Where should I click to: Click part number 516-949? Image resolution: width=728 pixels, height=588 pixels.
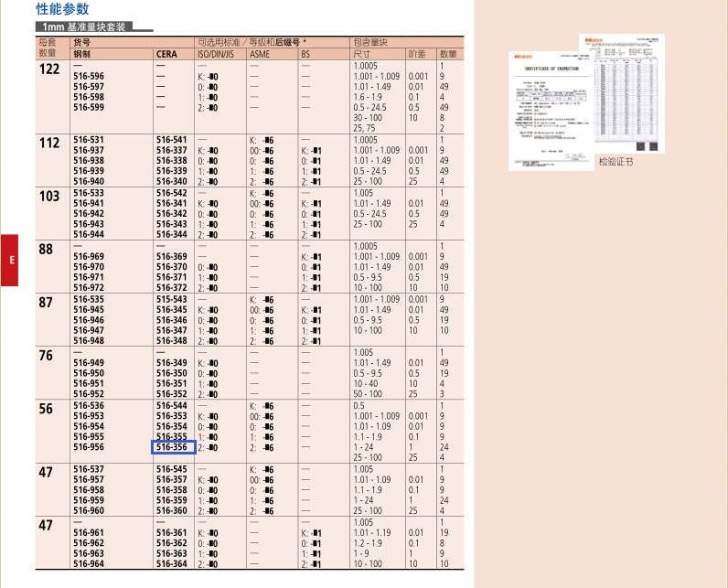point(89,363)
